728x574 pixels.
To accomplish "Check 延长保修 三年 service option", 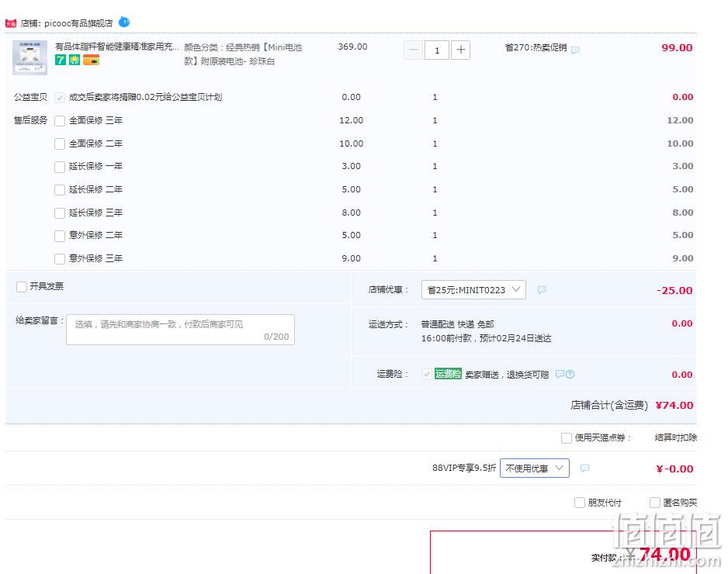I will click(60, 213).
